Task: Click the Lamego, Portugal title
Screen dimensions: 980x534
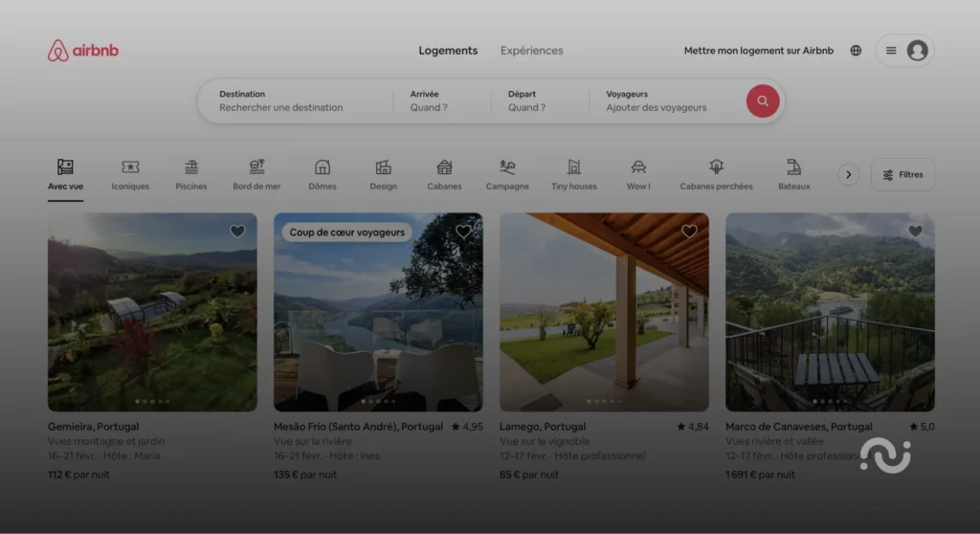Action: (543, 427)
